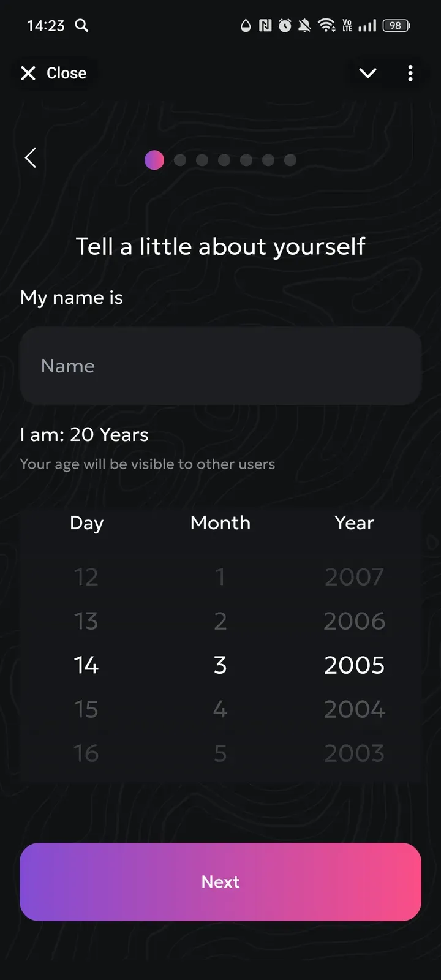Tap the alarm clock status icon

pyautogui.click(x=285, y=26)
